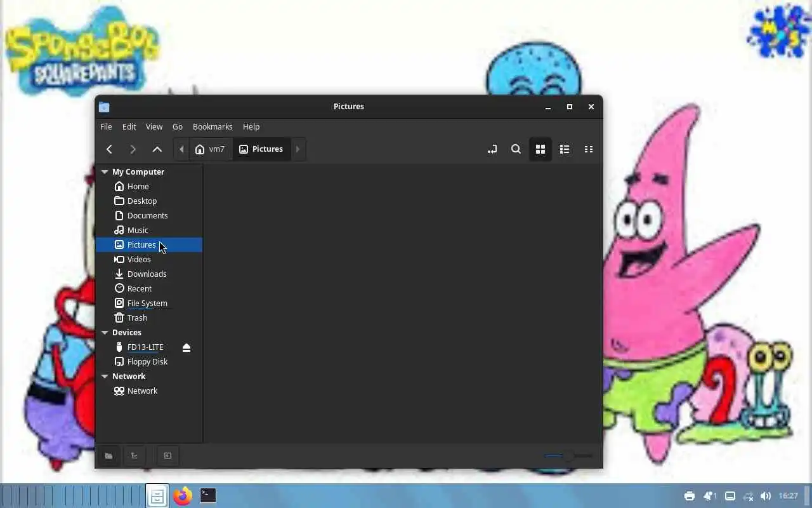Select the Pictures breadcrumb button
This screenshot has width=812, height=508.
point(261,149)
